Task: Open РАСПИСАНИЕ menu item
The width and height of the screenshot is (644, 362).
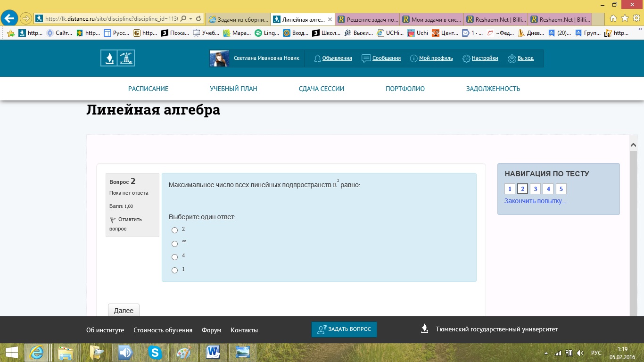Action: (148, 89)
